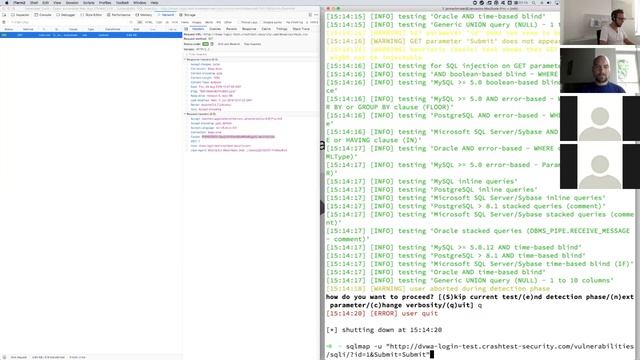Open the Timings tab in request details
The height and width of the screenshot is (360, 640).
(282, 29)
